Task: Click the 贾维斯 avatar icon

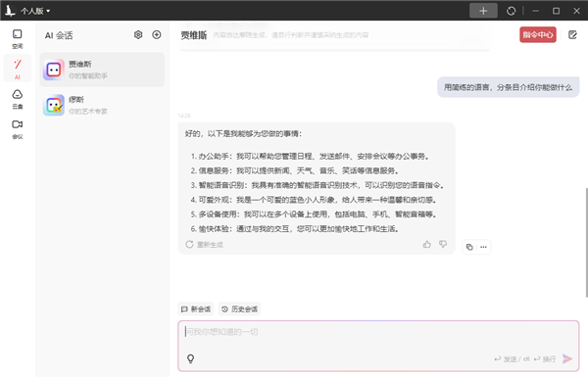Action: click(x=54, y=70)
